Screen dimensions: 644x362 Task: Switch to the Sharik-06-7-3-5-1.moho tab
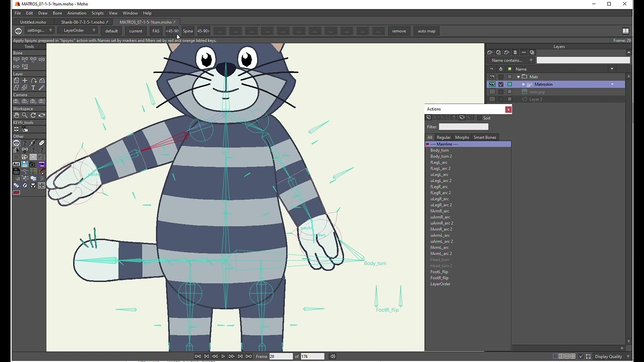pyautogui.click(x=83, y=22)
